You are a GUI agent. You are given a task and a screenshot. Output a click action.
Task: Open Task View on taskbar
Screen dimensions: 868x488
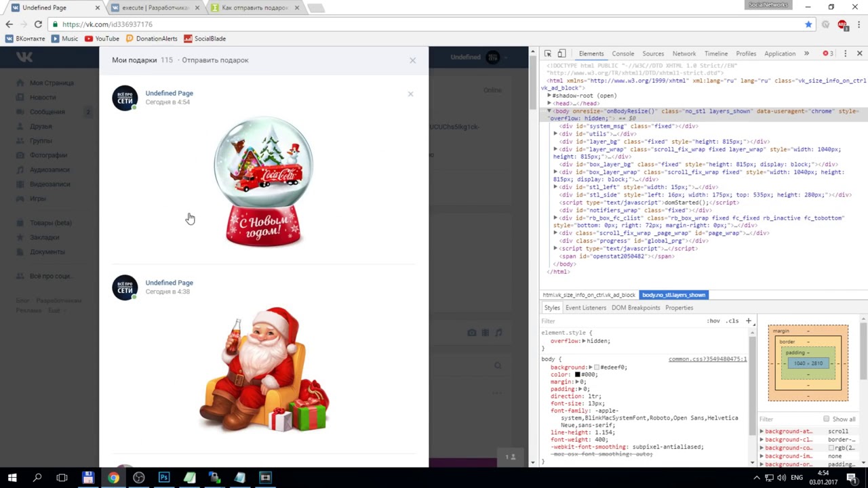pyautogui.click(x=62, y=477)
